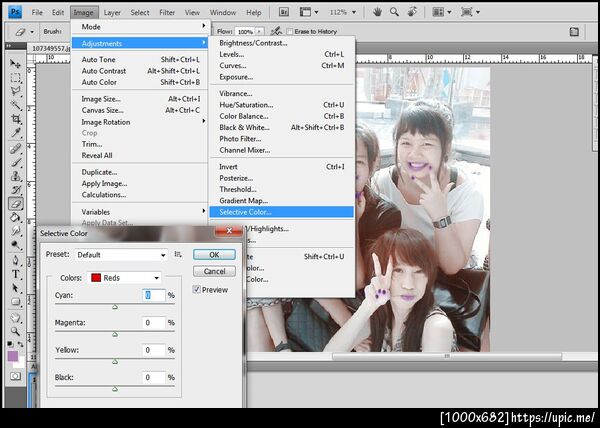Screen dimensions: 600x428
Task: Open the Filter menu
Action: [x=167, y=13]
